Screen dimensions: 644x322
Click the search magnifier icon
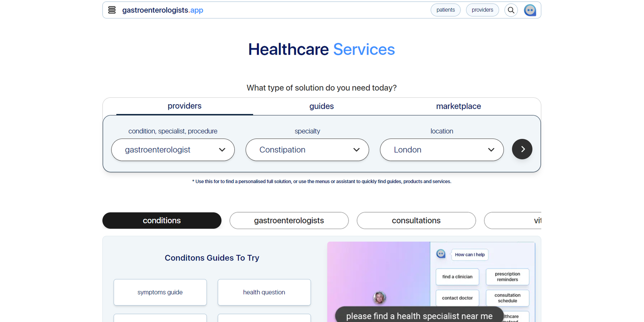(511, 10)
